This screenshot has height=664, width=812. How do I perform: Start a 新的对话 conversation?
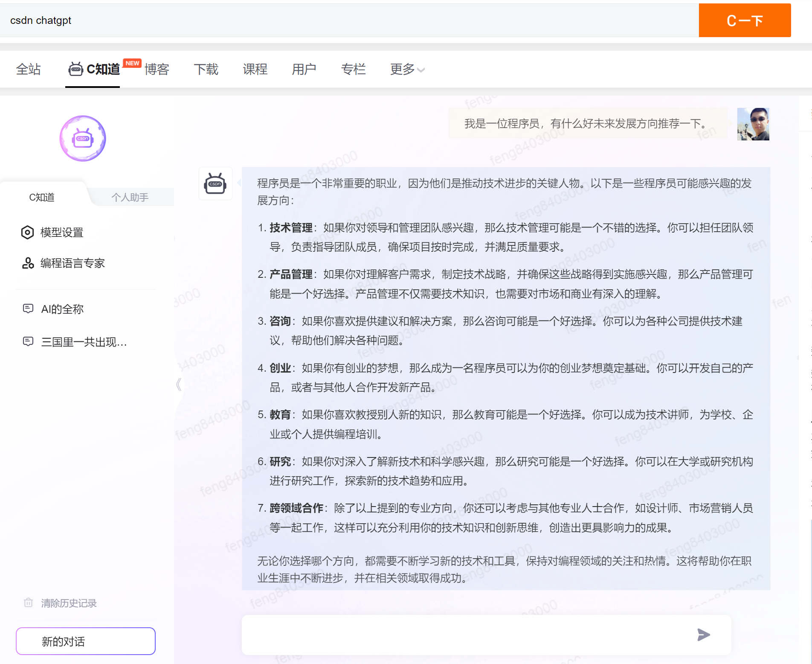coord(85,641)
